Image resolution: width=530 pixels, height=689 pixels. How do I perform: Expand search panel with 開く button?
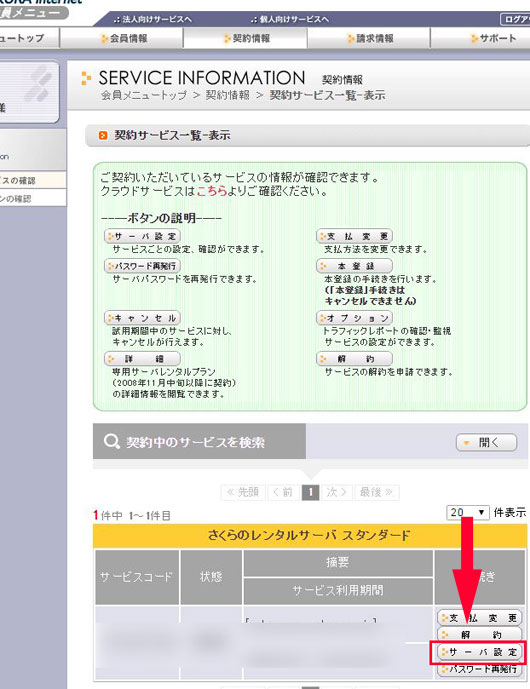486,442
